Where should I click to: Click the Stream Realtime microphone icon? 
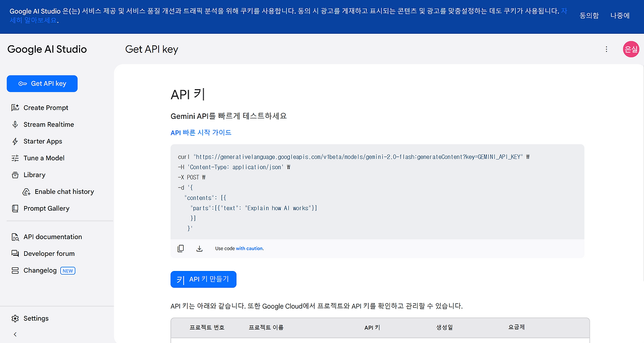coord(15,124)
